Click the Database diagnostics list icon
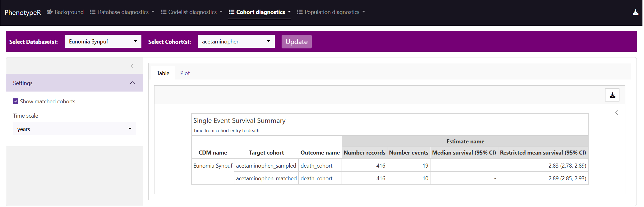The width and height of the screenshot is (644, 207). pyautogui.click(x=93, y=12)
